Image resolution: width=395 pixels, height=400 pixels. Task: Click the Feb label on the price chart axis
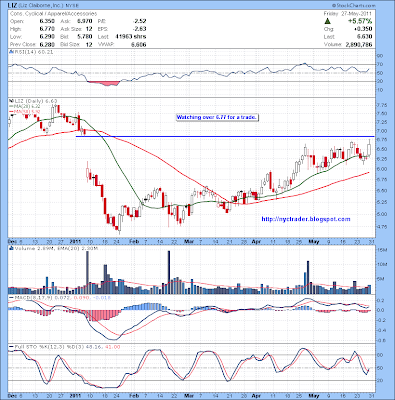point(133,241)
